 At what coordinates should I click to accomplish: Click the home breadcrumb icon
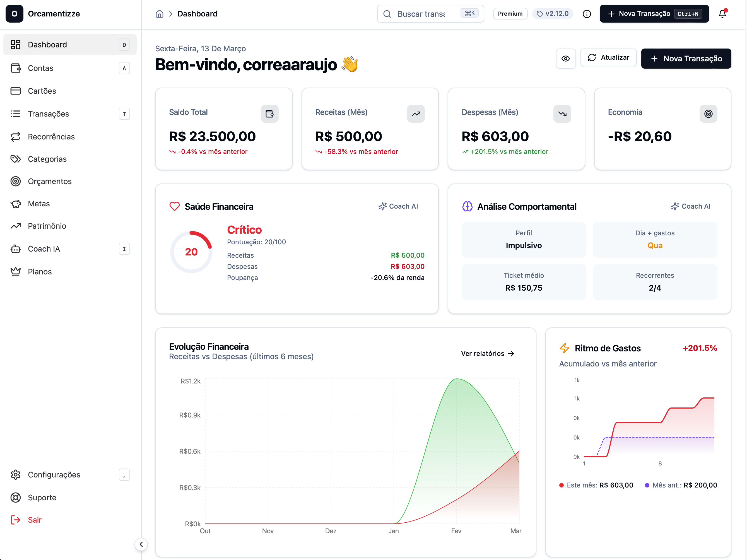(x=159, y=14)
